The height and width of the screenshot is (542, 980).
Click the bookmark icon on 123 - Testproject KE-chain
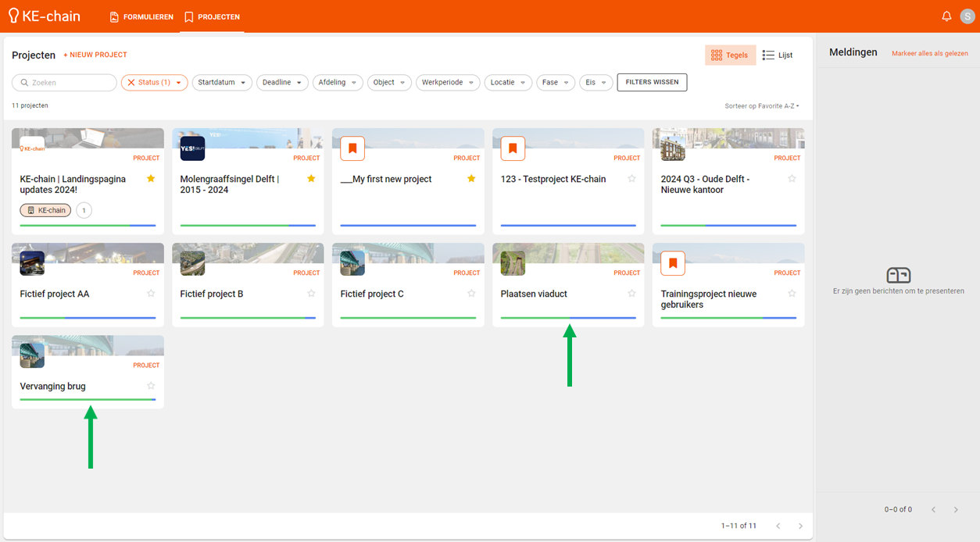(x=513, y=148)
